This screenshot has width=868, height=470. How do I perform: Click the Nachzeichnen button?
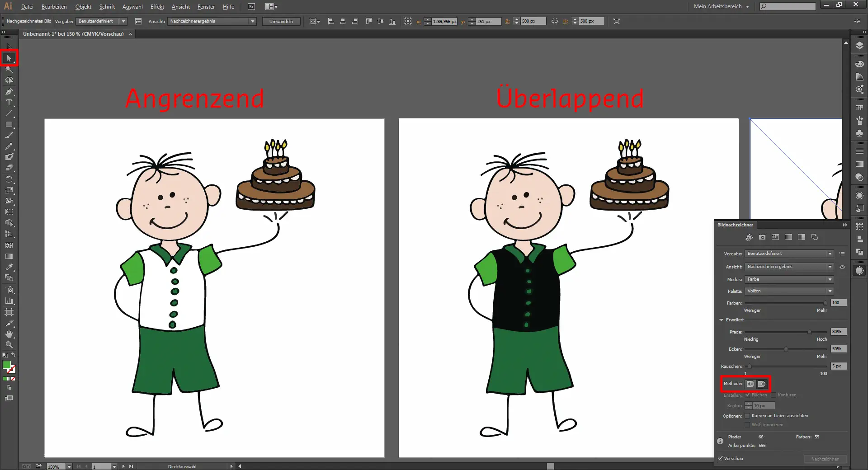click(826, 458)
